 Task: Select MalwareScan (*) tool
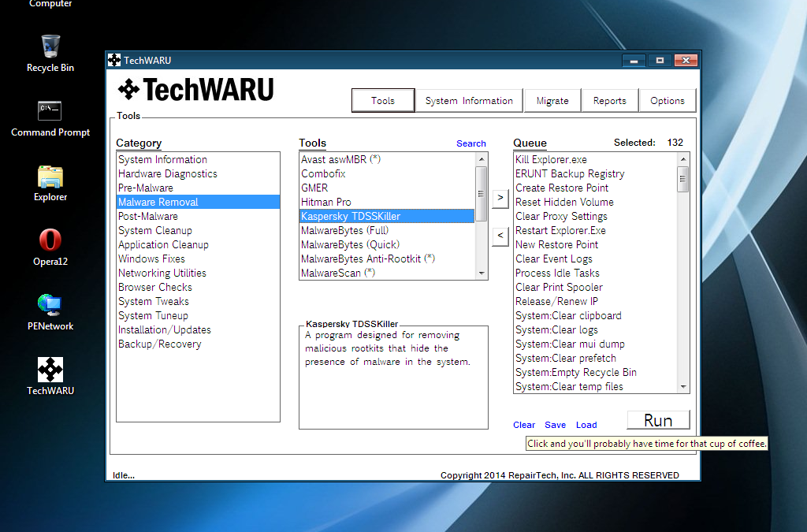click(x=387, y=273)
